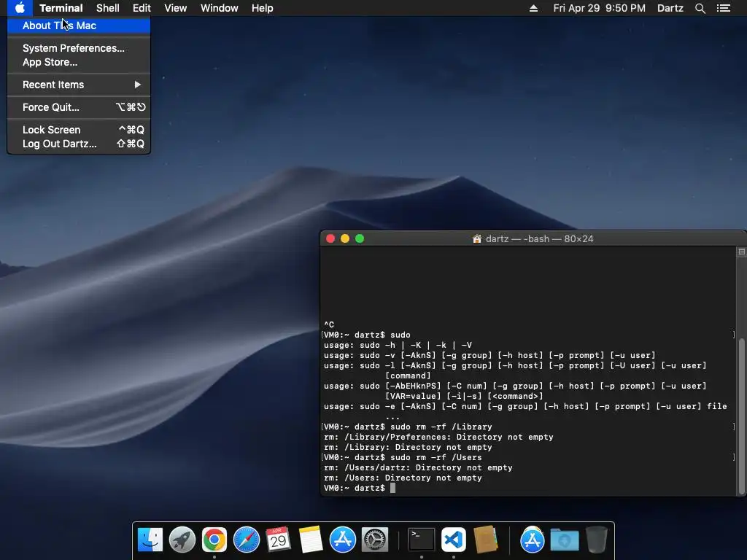Screen dimensions: 747x560
Task: Open the brown Contacts book icon
Action: click(x=485, y=540)
